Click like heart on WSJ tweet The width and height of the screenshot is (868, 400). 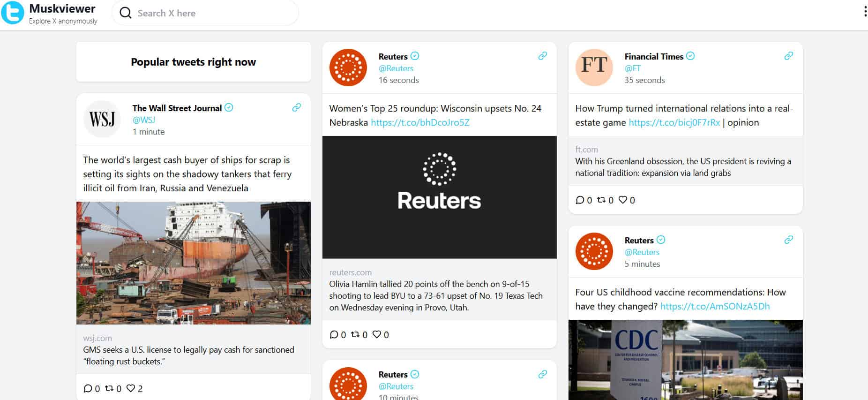click(x=131, y=388)
